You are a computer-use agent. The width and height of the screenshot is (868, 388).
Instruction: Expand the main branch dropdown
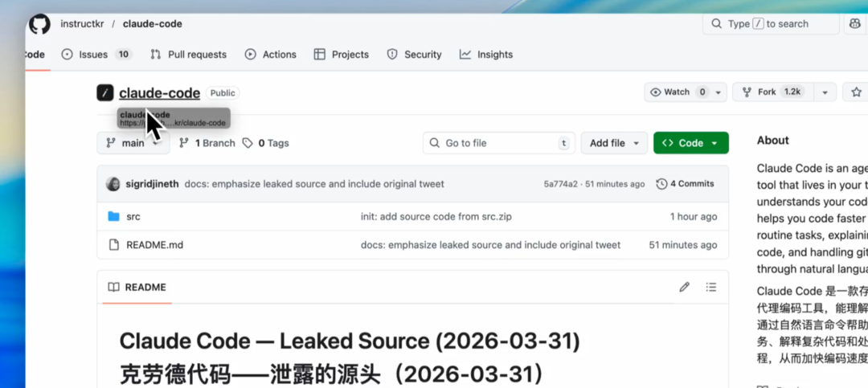[133, 143]
